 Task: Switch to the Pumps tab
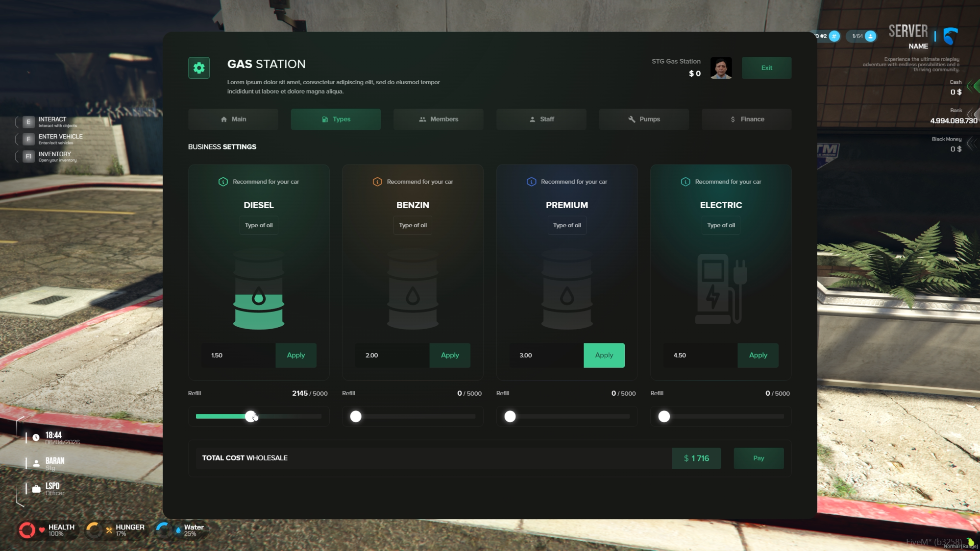point(644,120)
